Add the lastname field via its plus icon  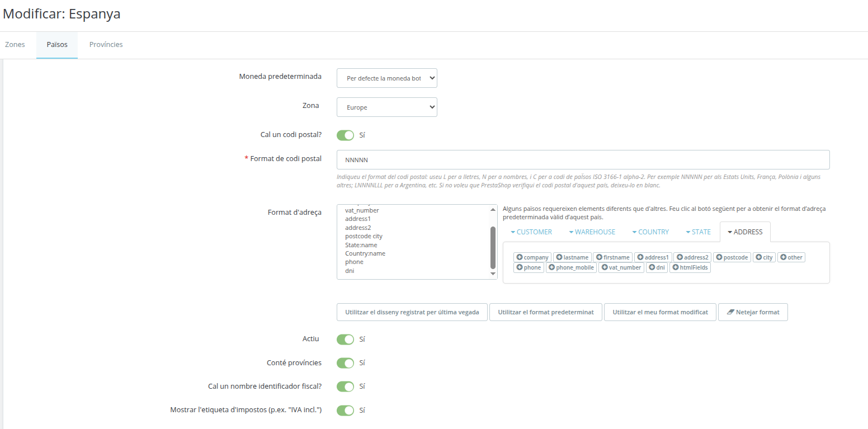[x=559, y=257]
